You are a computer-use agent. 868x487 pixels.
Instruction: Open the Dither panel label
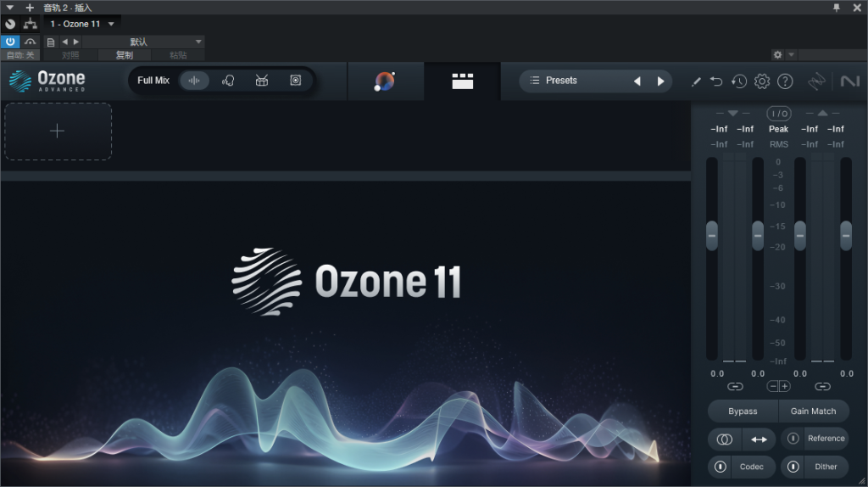(x=826, y=467)
